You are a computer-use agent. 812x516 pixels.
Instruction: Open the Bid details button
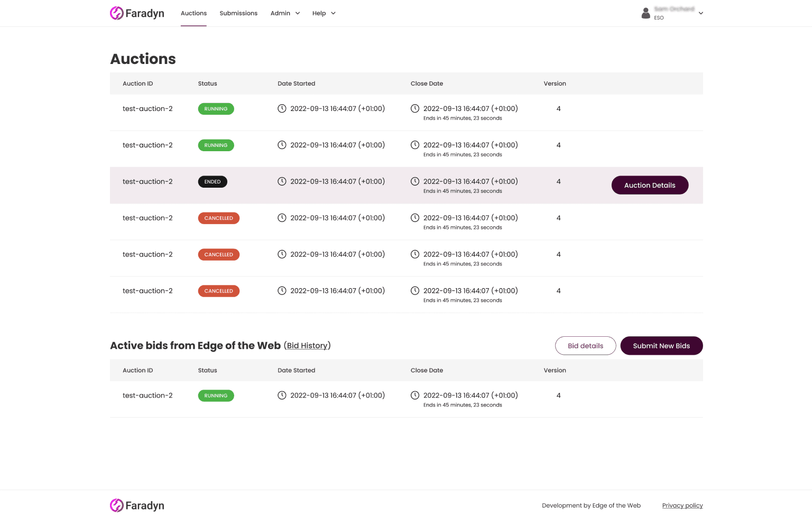click(x=585, y=346)
